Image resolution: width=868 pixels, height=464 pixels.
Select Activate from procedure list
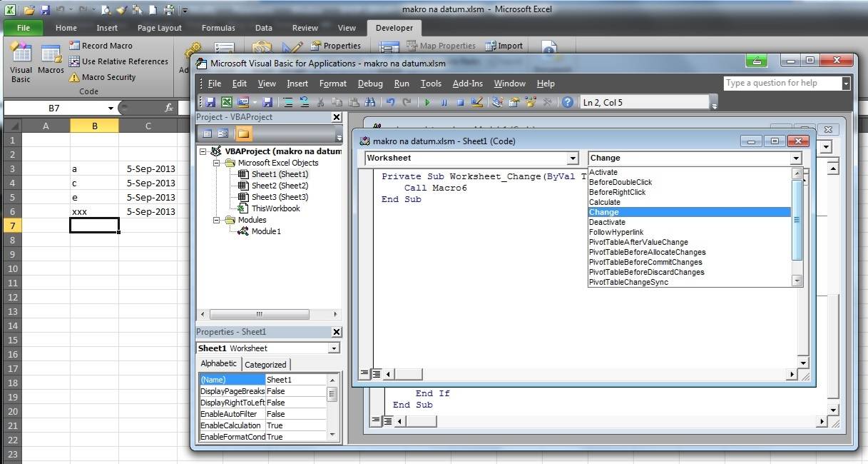tap(690, 172)
